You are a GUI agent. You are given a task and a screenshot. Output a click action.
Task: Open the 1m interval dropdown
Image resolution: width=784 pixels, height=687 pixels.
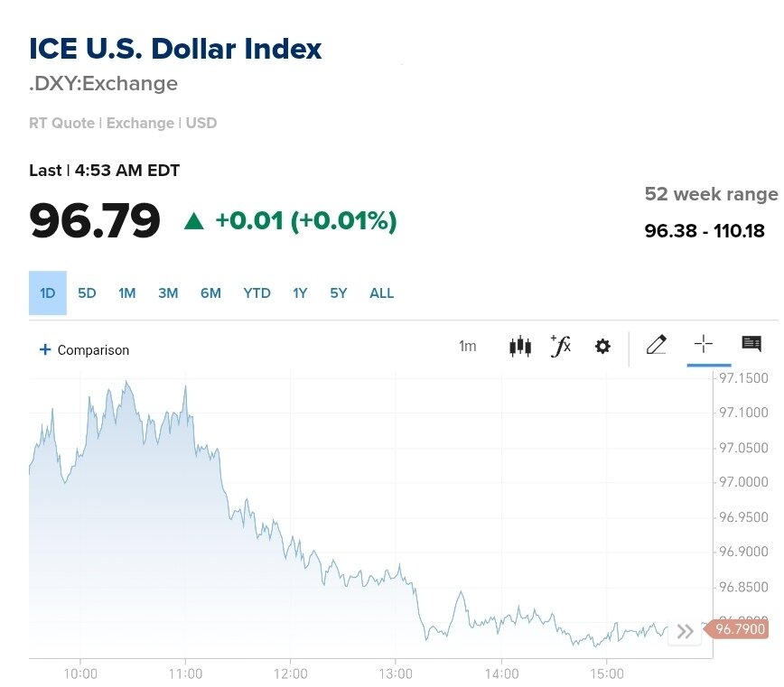coord(467,346)
